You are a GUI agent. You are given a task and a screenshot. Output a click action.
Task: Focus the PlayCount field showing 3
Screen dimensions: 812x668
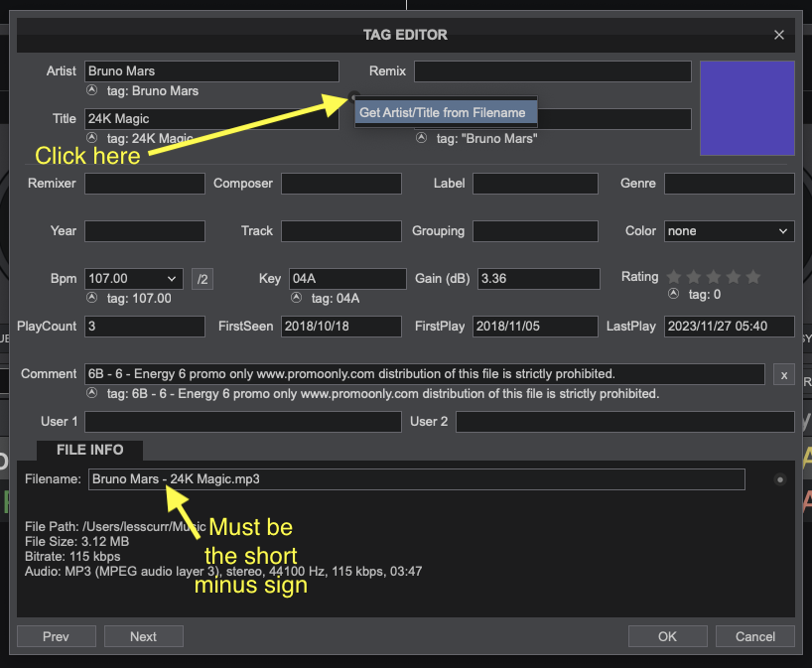(x=145, y=327)
